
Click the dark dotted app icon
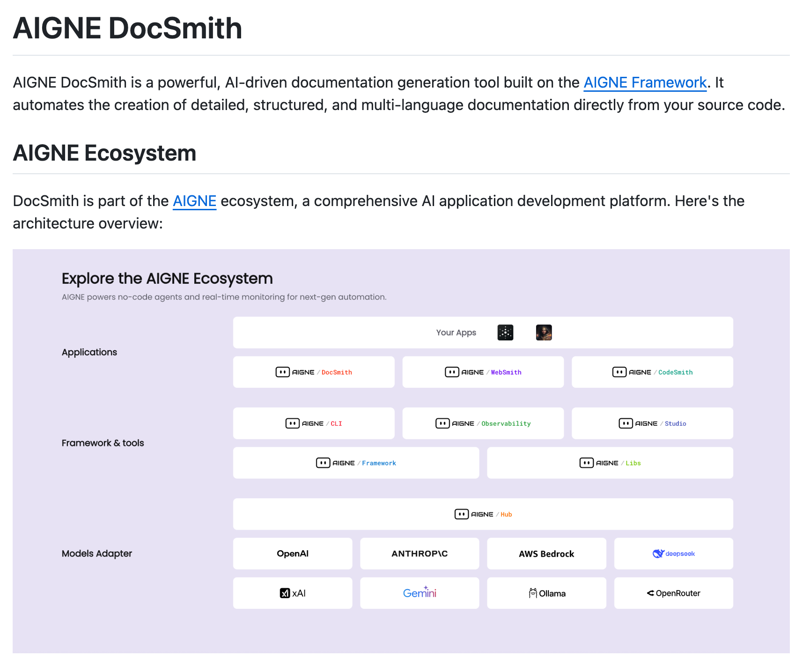pyautogui.click(x=505, y=332)
